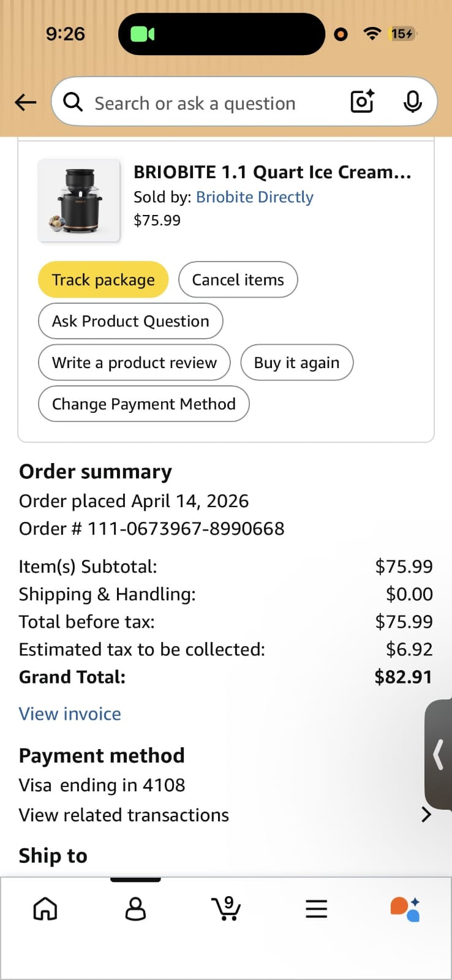This screenshot has width=452, height=980.
Task: Expand the side panel handle arrow
Action: point(438,755)
